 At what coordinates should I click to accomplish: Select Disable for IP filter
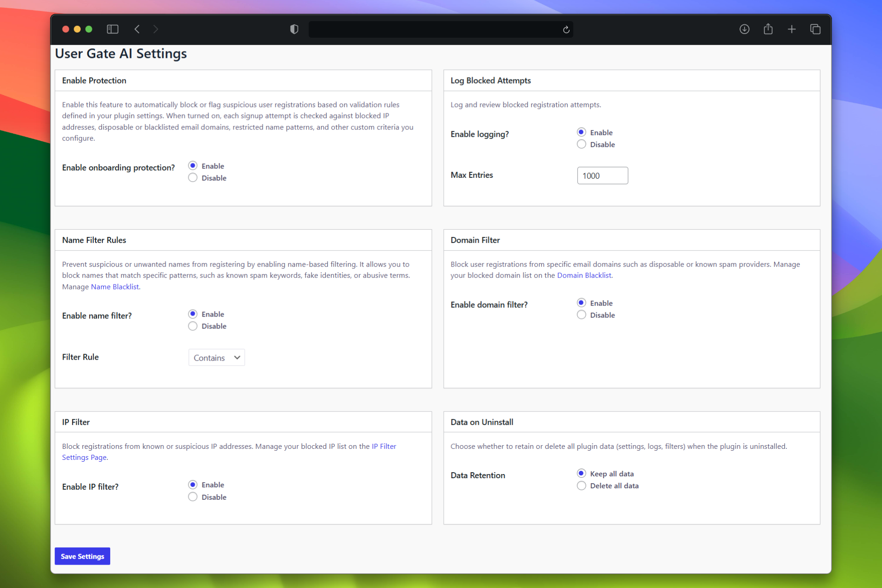193,497
